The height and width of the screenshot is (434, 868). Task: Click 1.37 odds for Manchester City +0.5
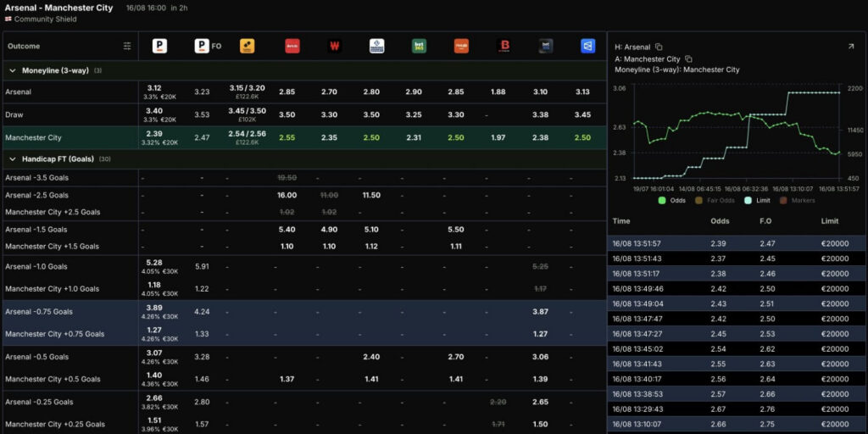287,379
